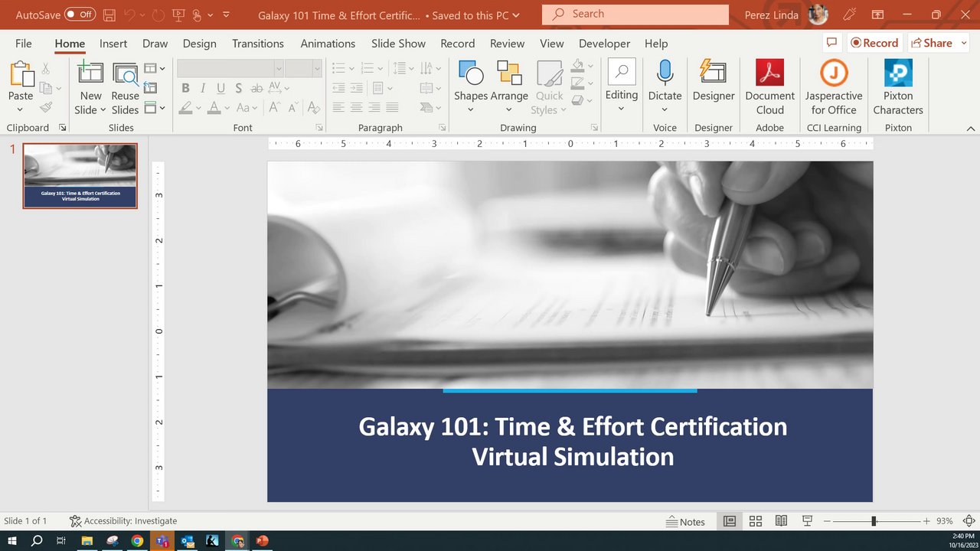Click the Search box in title bar
980x551 pixels.
click(635, 14)
